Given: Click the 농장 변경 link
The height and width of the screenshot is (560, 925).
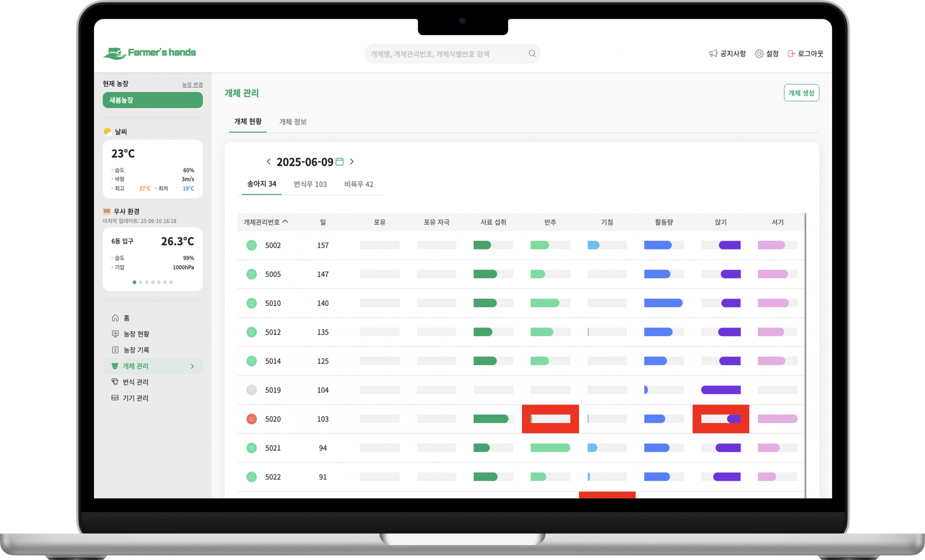Looking at the screenshot, I should click(x=192, y=85).
